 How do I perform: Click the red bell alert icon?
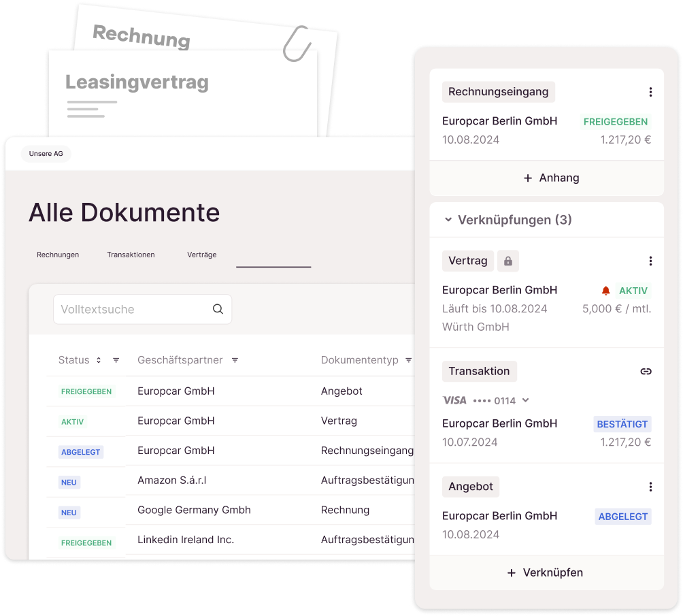click(x=605, y=291)
